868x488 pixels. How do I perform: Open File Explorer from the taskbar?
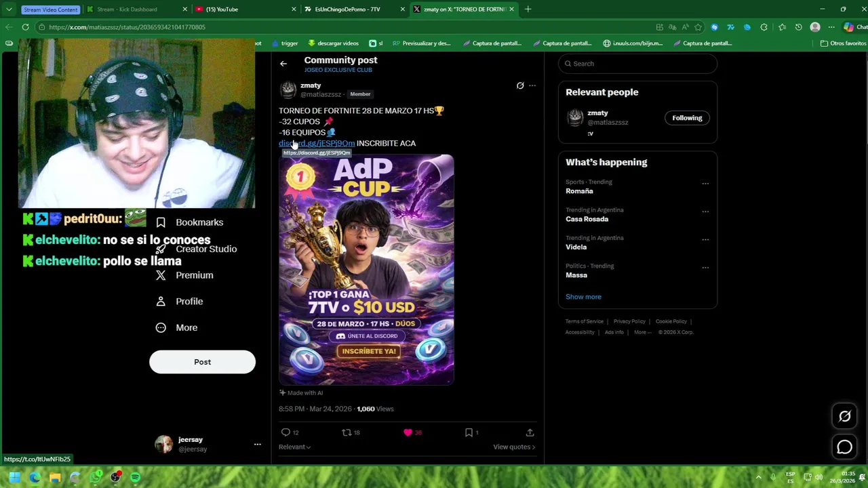tap(55, 477)
